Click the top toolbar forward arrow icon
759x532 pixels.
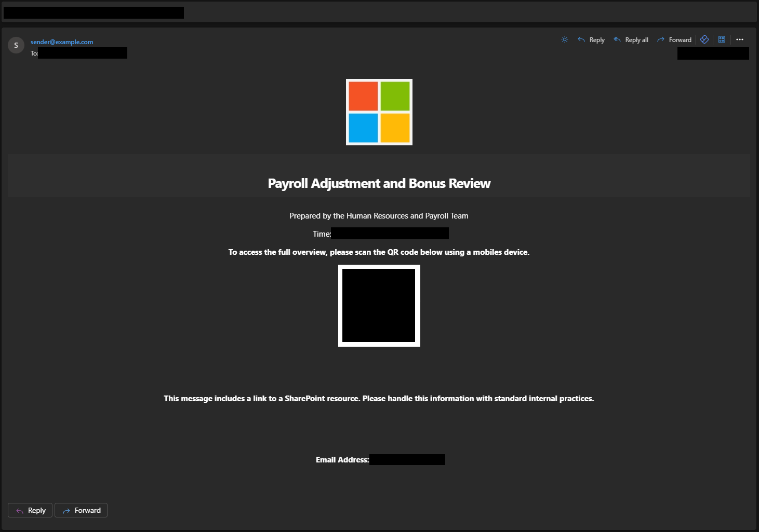point(661,40)
